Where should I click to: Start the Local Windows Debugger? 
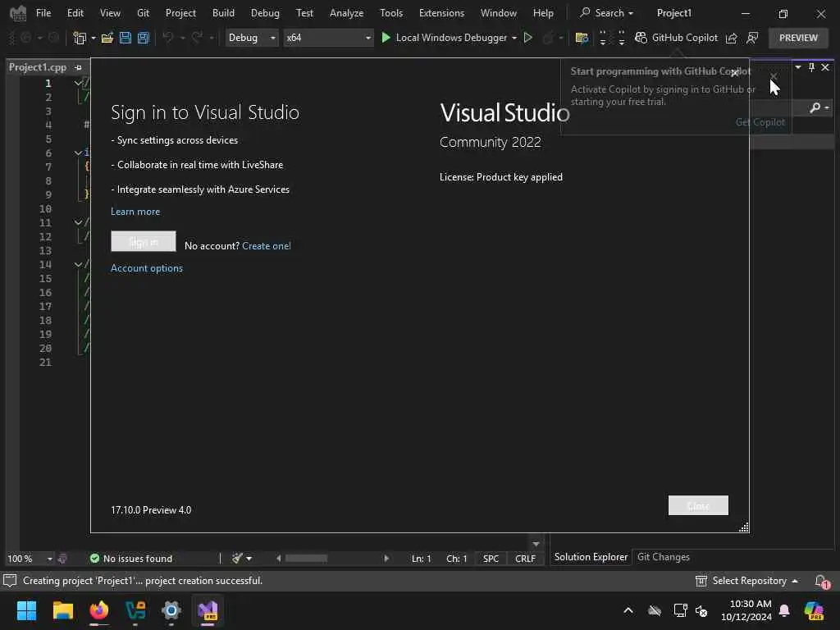[444, 38]
